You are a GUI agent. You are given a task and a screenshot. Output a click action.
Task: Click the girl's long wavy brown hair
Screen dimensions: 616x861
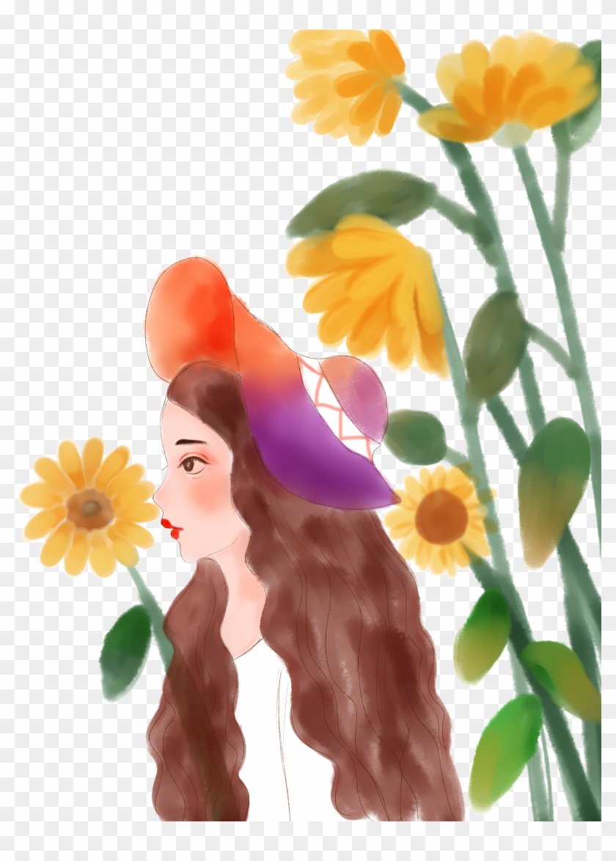click(x=345, y=660)
